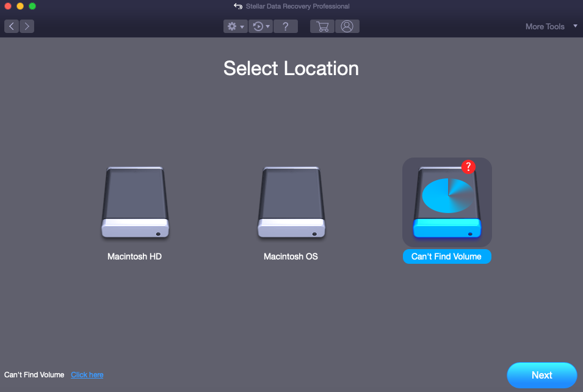Click the More Tools arrow
Image resolution: width=583 pixels, height=392 pixels.
tap(575, 26)
